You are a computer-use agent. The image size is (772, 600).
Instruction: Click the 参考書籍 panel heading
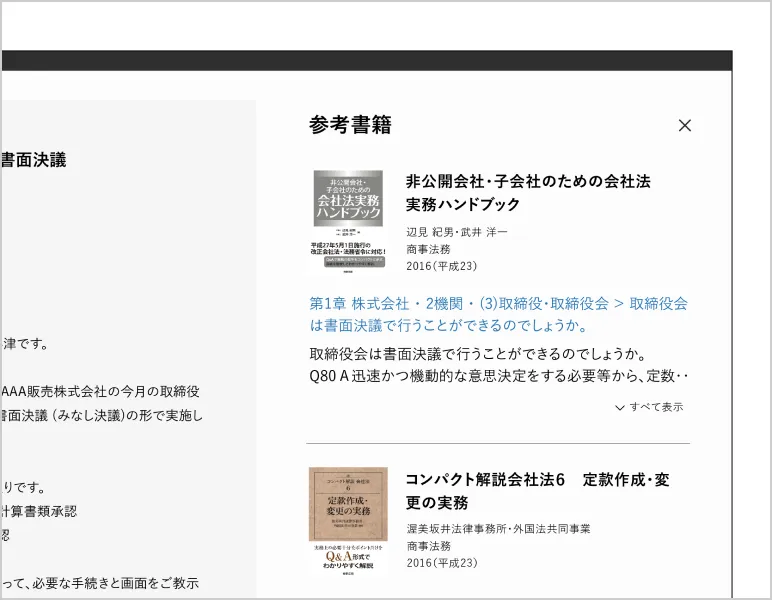(350, 125)
